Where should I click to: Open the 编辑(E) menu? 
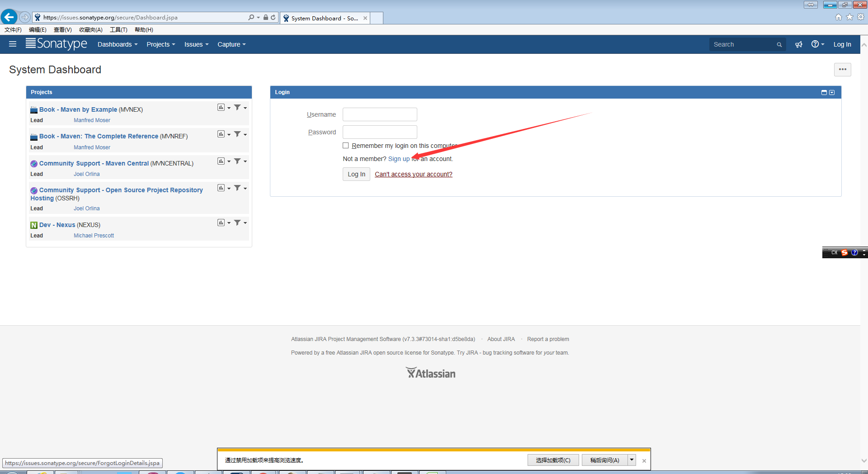38,30
